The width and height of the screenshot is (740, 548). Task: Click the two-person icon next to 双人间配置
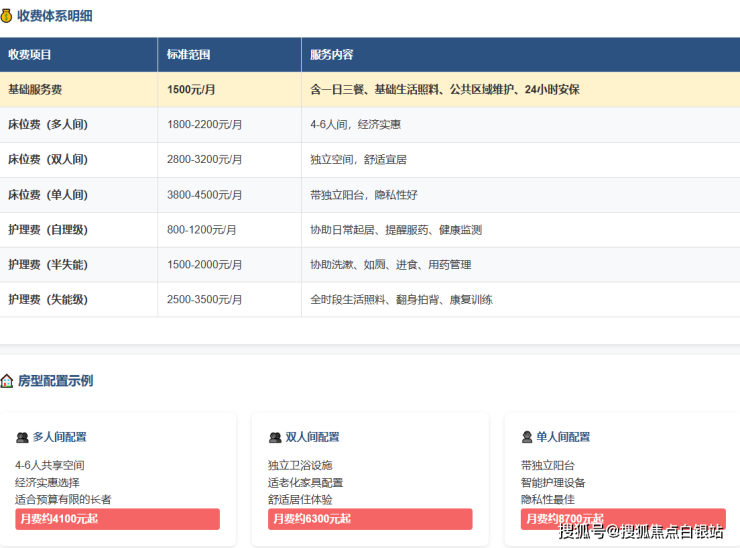[x=276, y=437]
